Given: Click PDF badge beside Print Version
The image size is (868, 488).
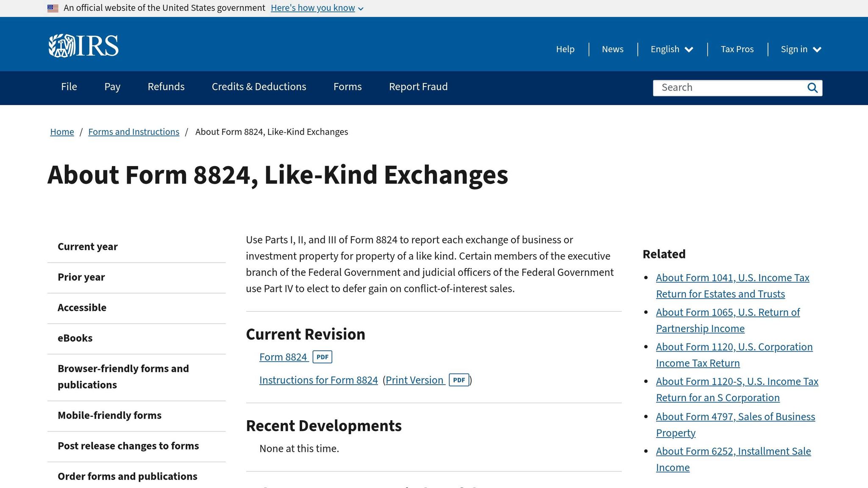Looking at the screenshot, I should tap(459, 380).
